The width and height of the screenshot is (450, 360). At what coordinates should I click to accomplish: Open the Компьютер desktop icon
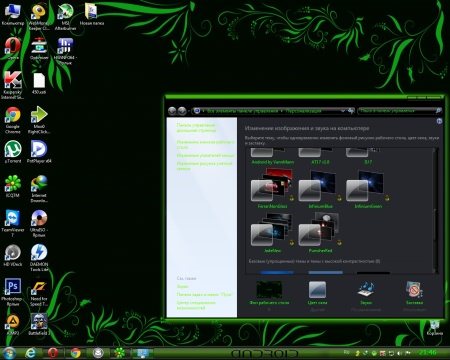(x=13, y=15)
